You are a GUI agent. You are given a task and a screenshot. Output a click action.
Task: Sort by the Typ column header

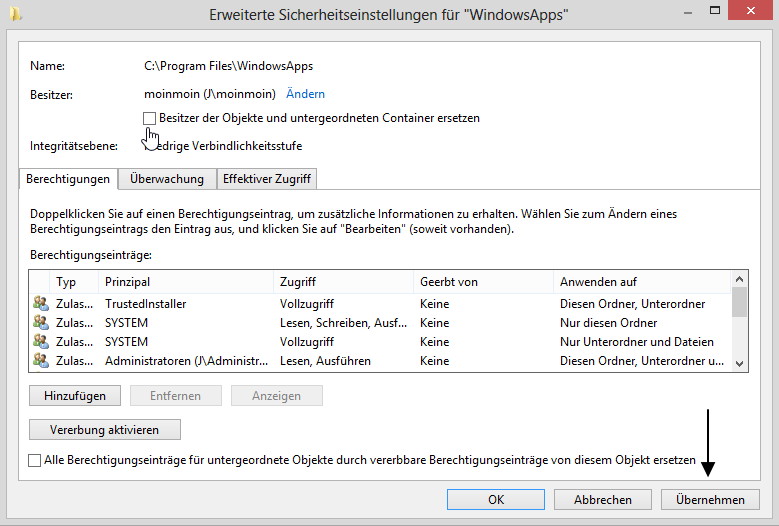pos(74,282)
